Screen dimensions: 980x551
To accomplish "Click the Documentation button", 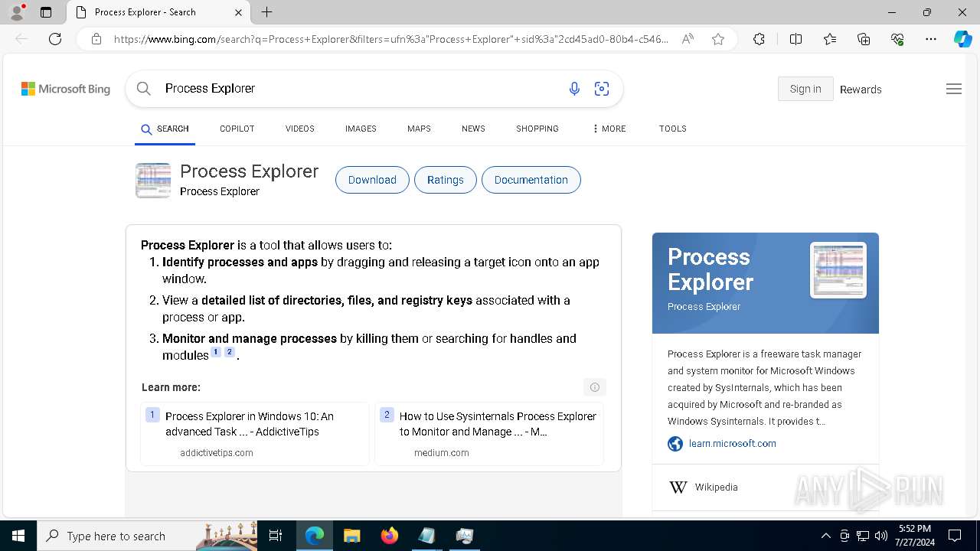I will pos(531,180).
